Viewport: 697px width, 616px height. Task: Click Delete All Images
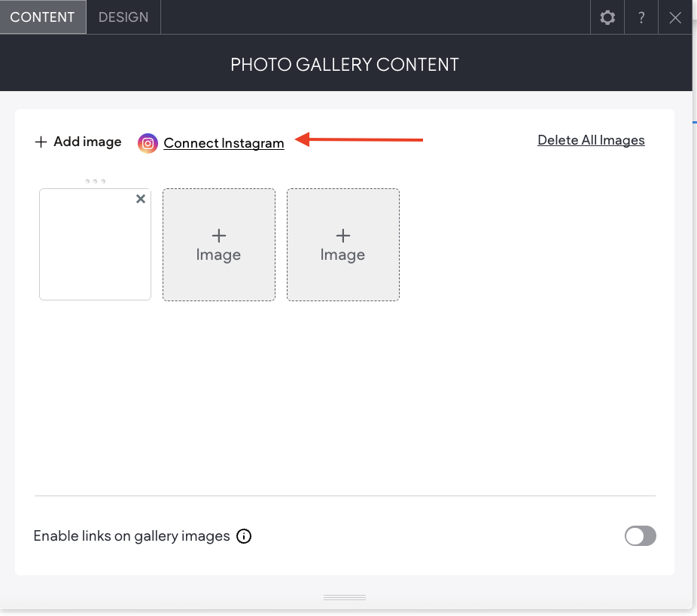pos(591,140)
